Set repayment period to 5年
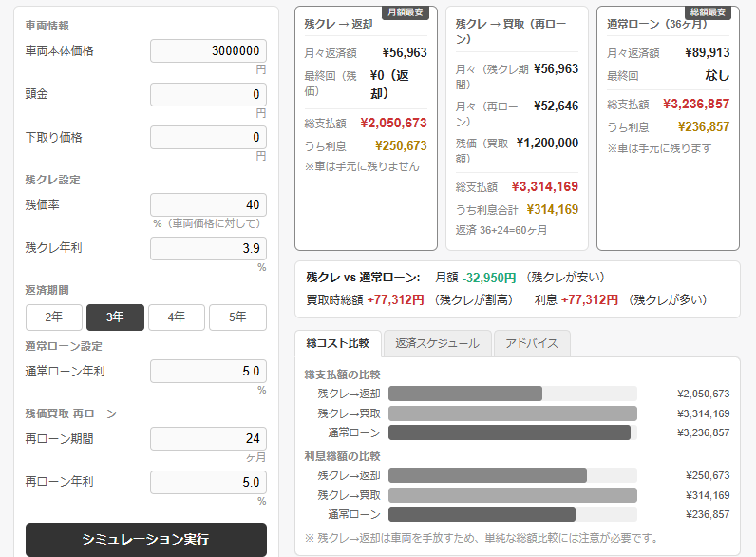The image size is (756, 557). pyautogui.click(x=237, y=317)
